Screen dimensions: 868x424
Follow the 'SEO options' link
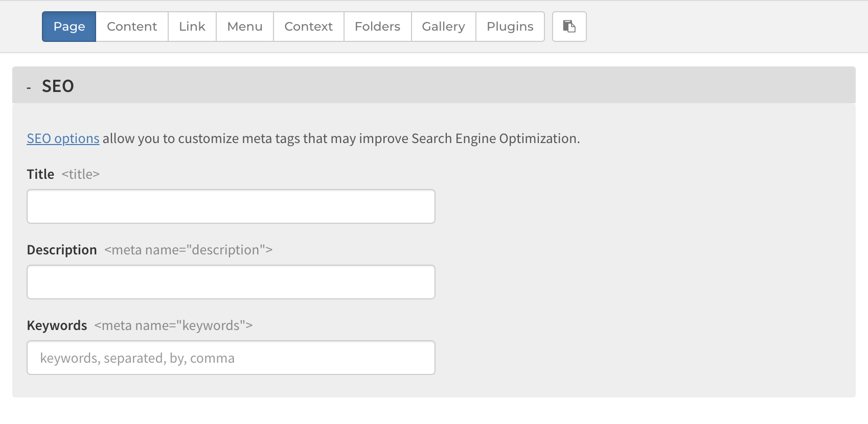63,138
